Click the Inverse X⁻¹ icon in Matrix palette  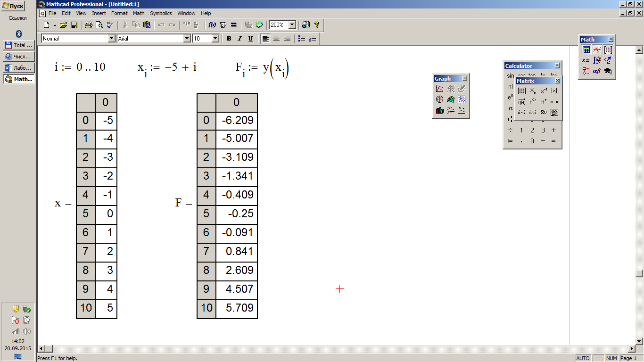[x=544, y=91]
